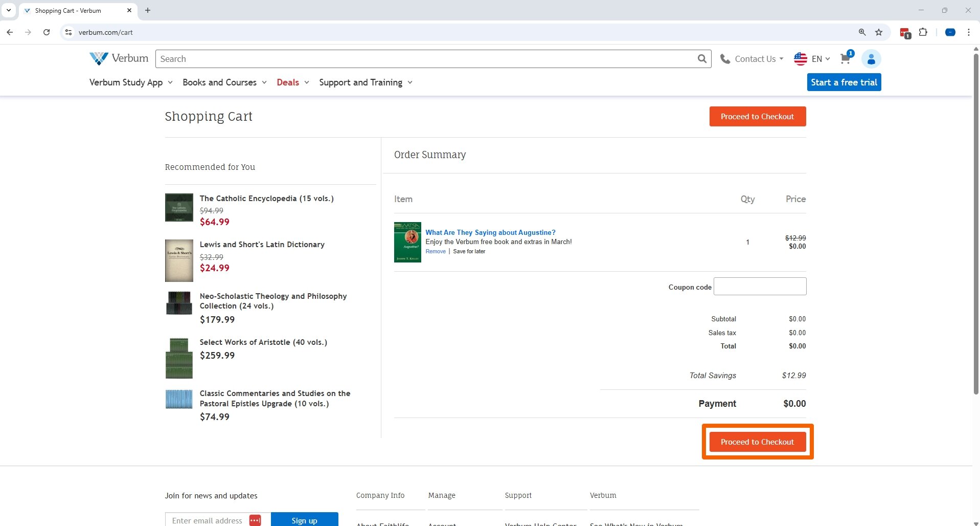Click the Sign up button
The image size is (980, 526).
(305, 520)
